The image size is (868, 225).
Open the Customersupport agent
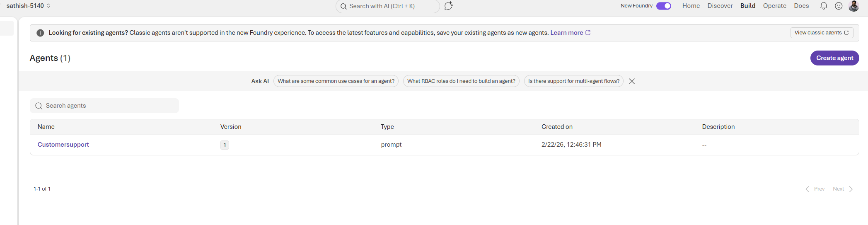pyautogui.click(x=63, y=145)
